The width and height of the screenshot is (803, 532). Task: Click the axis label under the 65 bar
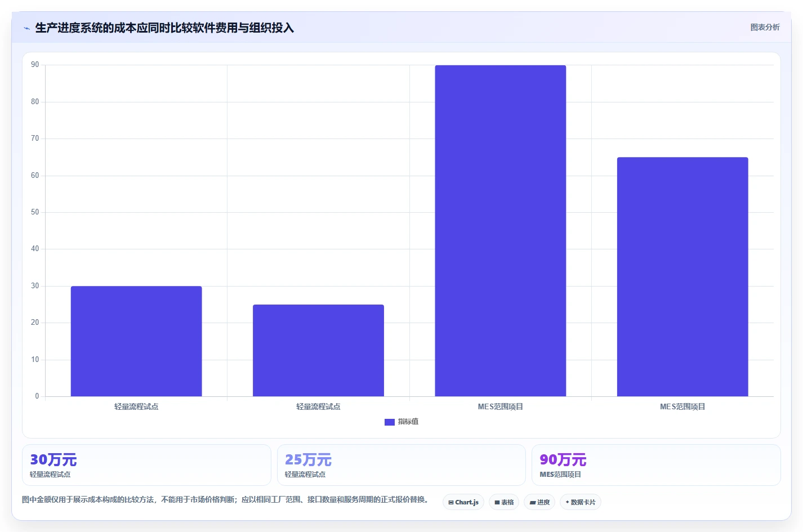pyautogui.click(x=682, y=406)
